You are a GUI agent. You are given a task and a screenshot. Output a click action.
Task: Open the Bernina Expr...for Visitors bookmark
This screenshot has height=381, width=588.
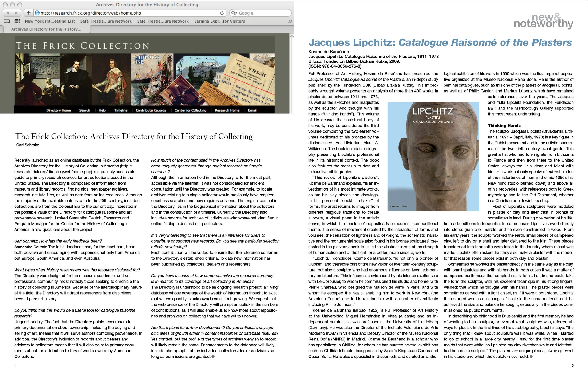[x=219, y=21]
